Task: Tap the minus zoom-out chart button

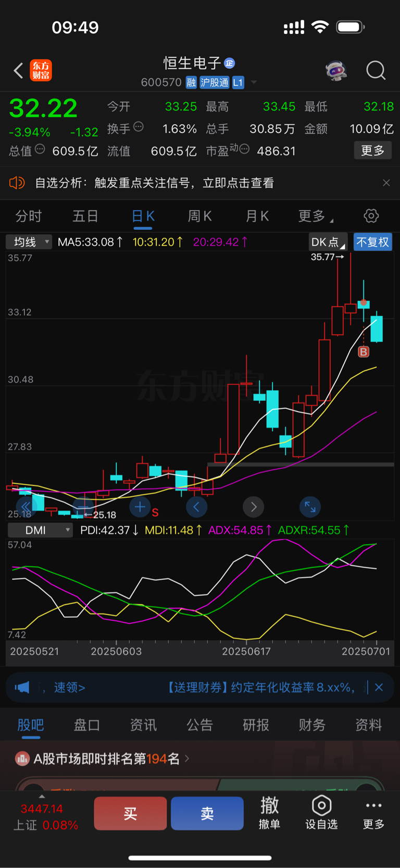Action: [x=83, y=506]
